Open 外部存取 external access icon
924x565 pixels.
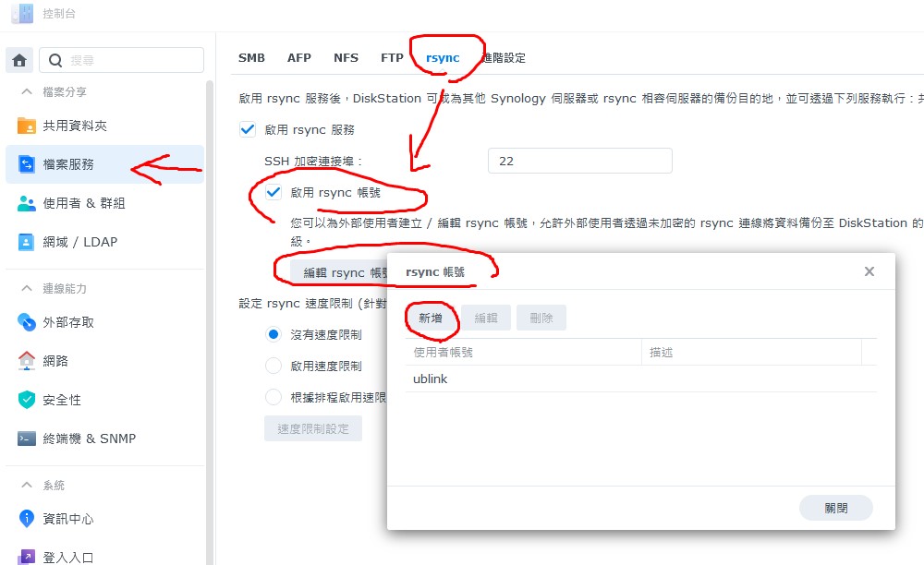pyautogui.click(x=27, y=322)
